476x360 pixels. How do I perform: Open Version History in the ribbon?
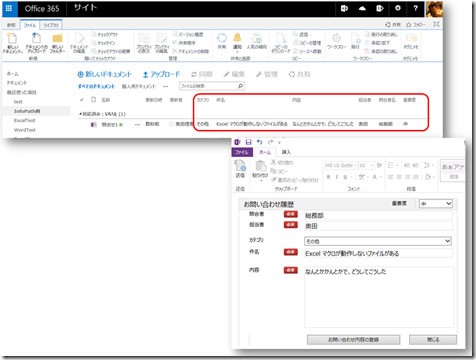(188, 34)
